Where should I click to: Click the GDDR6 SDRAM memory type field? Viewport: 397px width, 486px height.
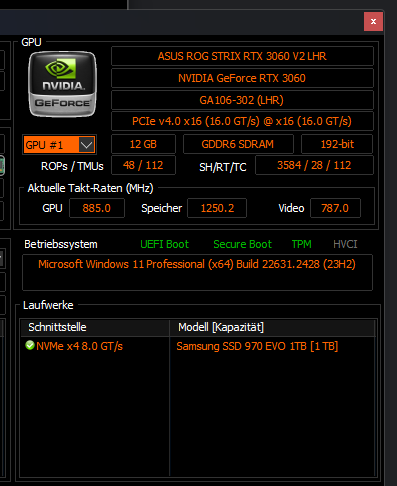(238, 144)
